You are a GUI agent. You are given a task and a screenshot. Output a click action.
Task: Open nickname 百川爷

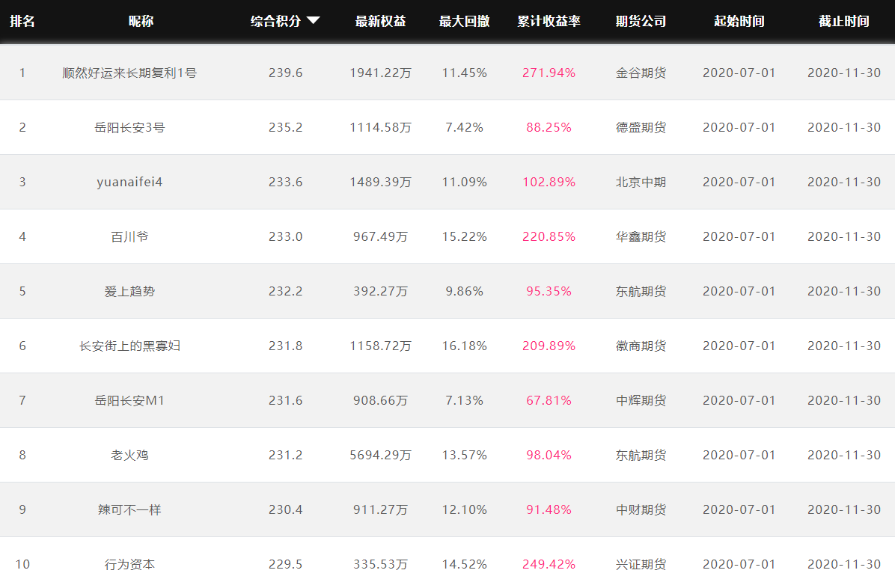[129, 236]
